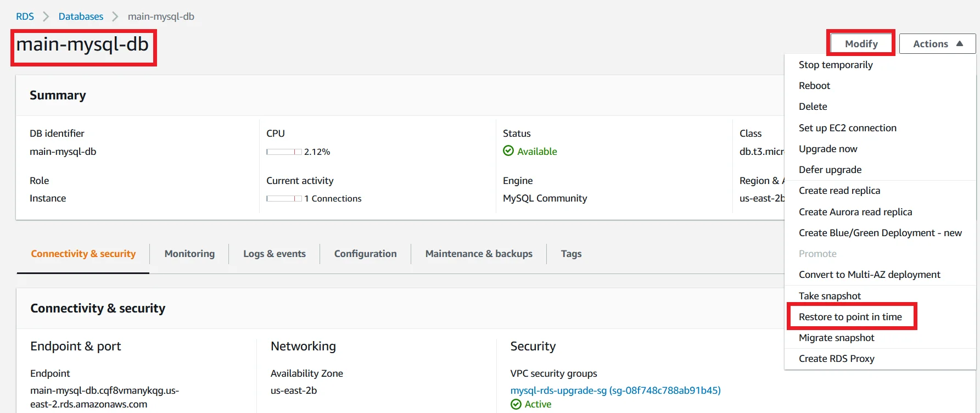980x413 pixels.
Task: Click the Summary panel heading
Action: 58,95
